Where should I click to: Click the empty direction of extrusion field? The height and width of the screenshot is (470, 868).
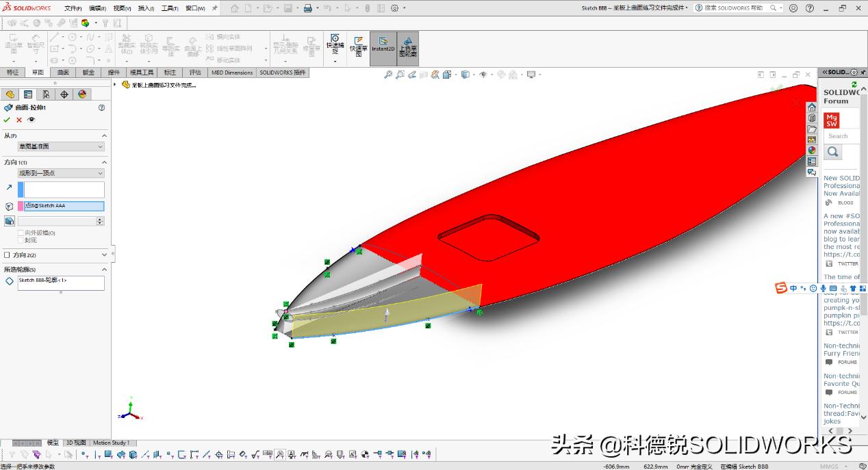coord(64,190)
